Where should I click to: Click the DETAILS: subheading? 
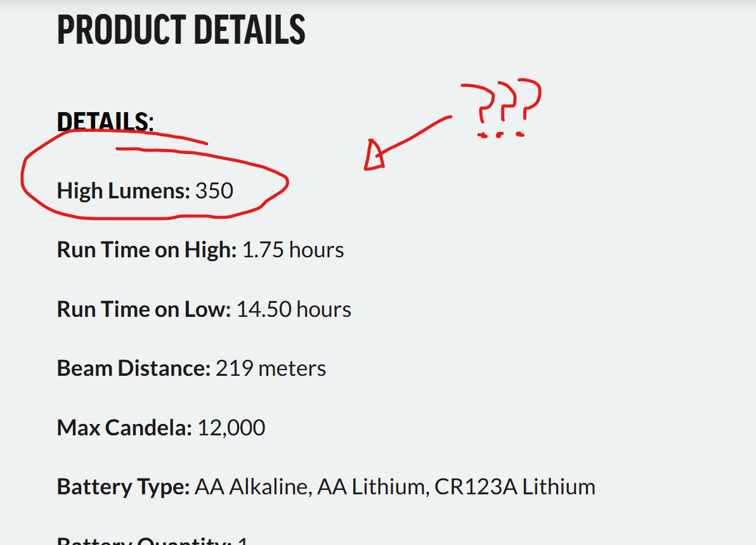click(105, 122)
